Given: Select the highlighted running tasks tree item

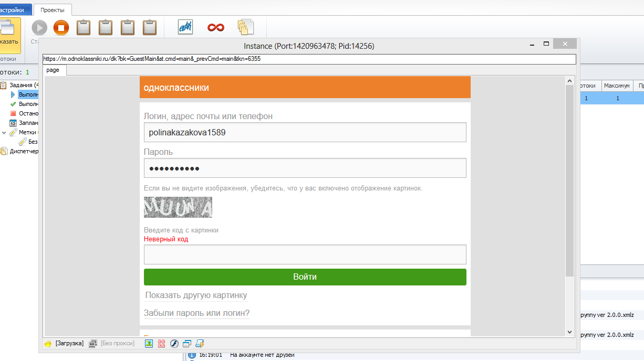Looking at the screenshot, I should [28, 94].
